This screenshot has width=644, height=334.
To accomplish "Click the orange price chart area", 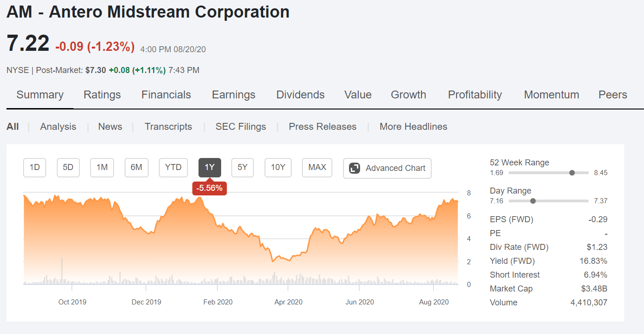I will [240, 240].
